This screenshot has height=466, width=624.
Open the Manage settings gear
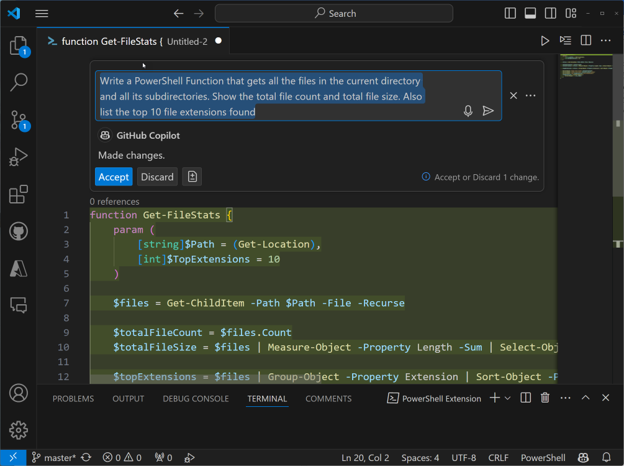click(18, 430)
